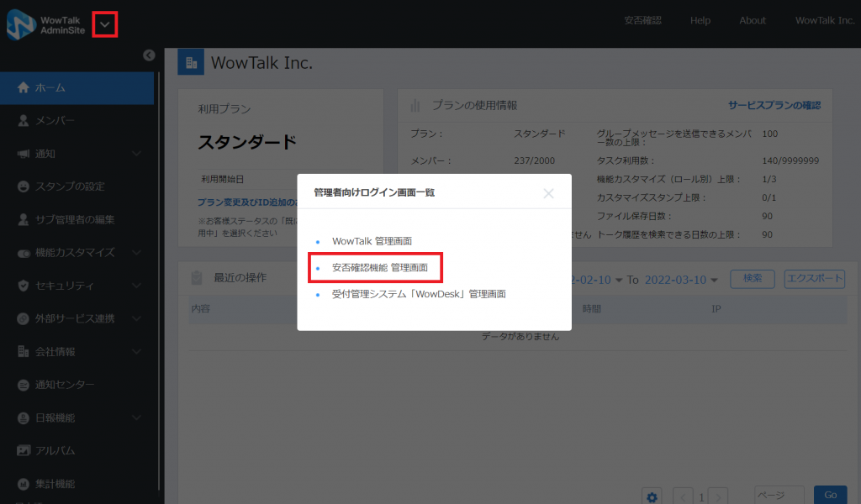Click the sidebar vertical scrollbar
Viewport: 861px width, 504px height.
(x=159, y=280)
